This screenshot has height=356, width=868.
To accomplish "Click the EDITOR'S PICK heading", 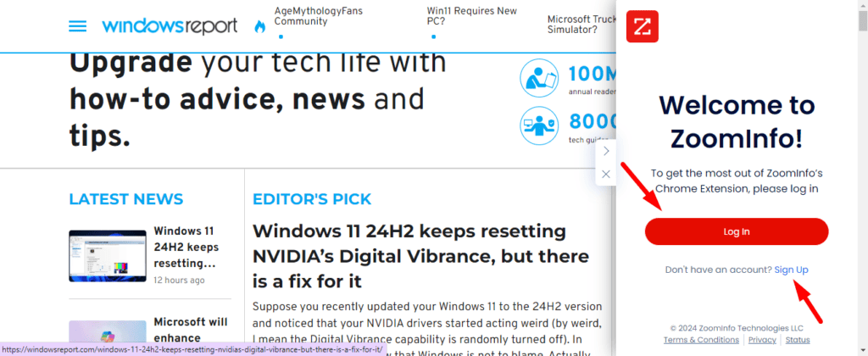I will click(312, 199).
